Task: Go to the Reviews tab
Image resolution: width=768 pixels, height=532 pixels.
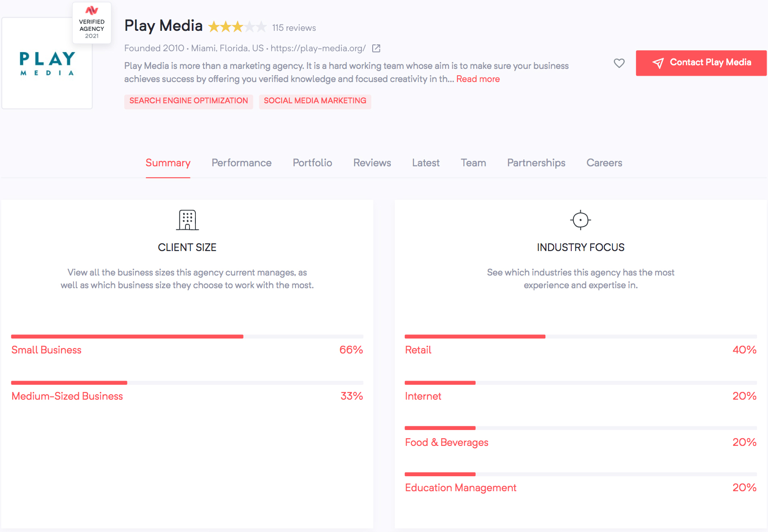Action: pos(372,163)
